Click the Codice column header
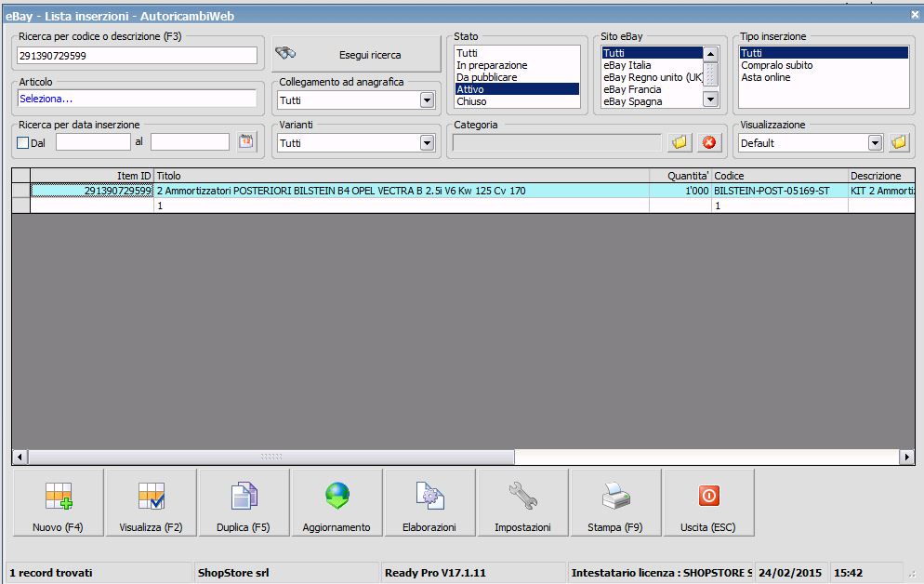 click(x=780, y=176)
